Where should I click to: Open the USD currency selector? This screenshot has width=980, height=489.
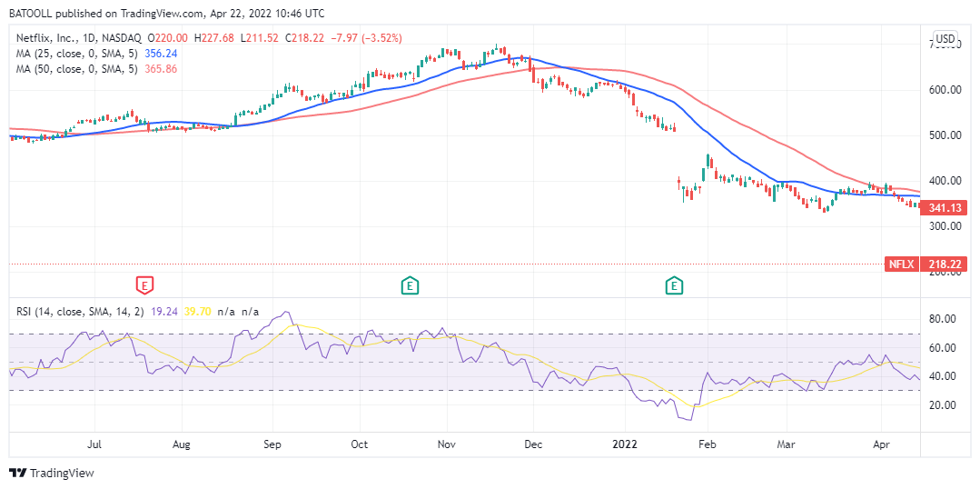tap(945, 38)
